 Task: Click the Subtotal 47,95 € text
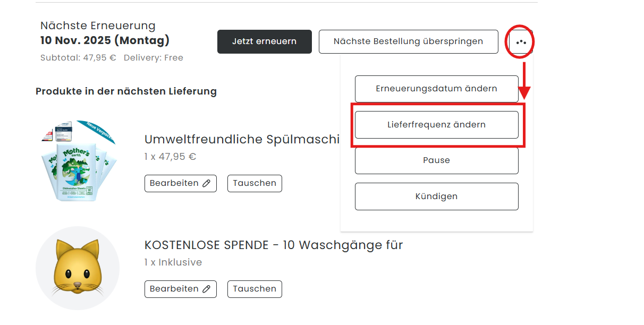click(78, 58)
